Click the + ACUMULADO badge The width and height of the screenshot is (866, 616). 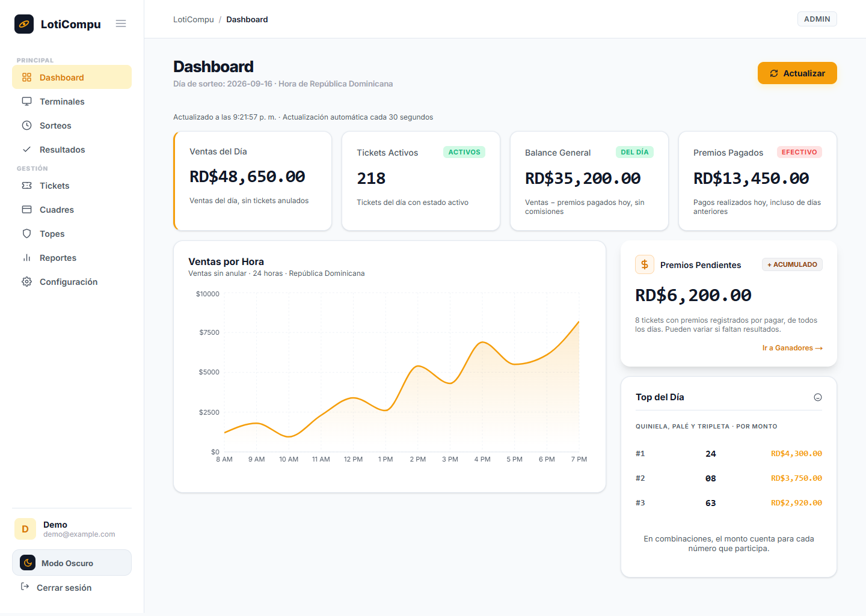pyautogui.click(x=792, y=264)
